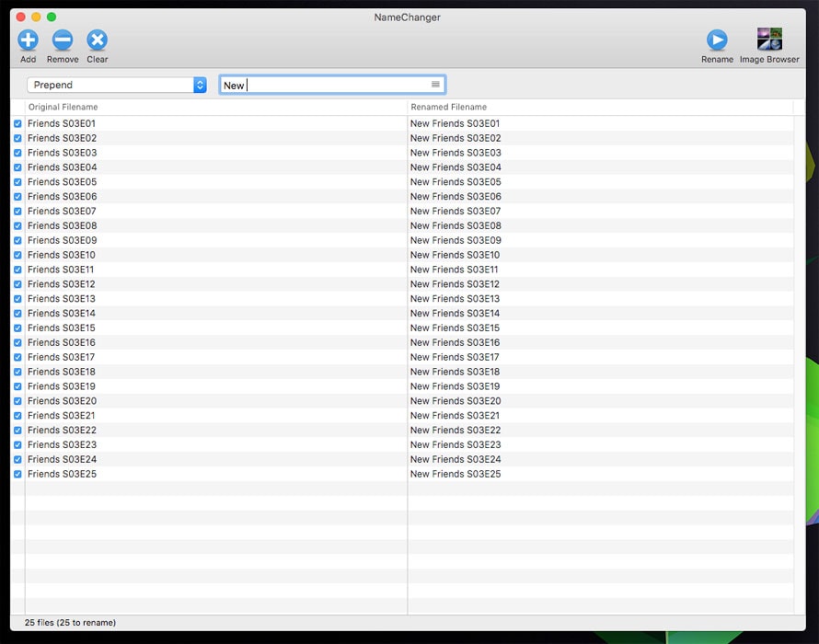819x644 pixels.
Task: Click the Remove minus icon
Action: [x=63, y=40]
